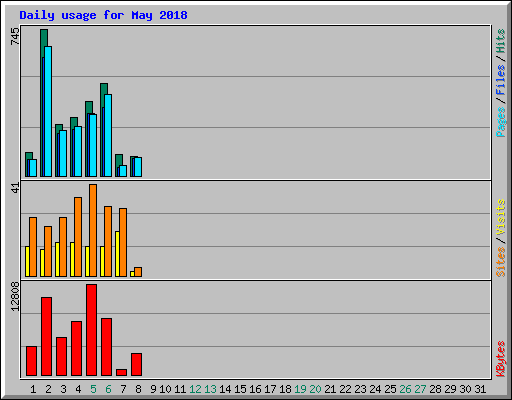Click day 12 green weekend label

point(195,389)
